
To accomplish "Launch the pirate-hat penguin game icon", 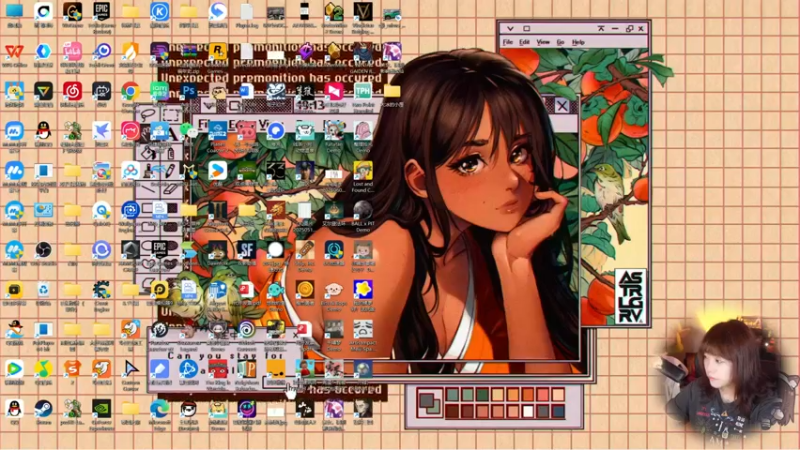I will pos(14,330).
